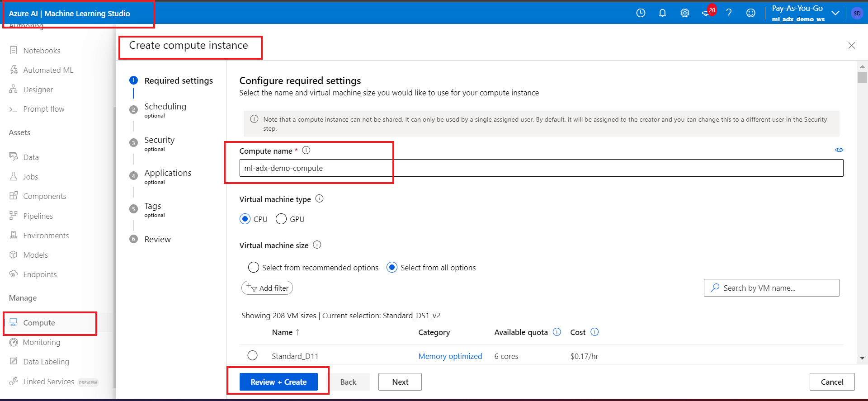Click the what's new megaphone icon
The image size is (868, 401).
point(706,13)
